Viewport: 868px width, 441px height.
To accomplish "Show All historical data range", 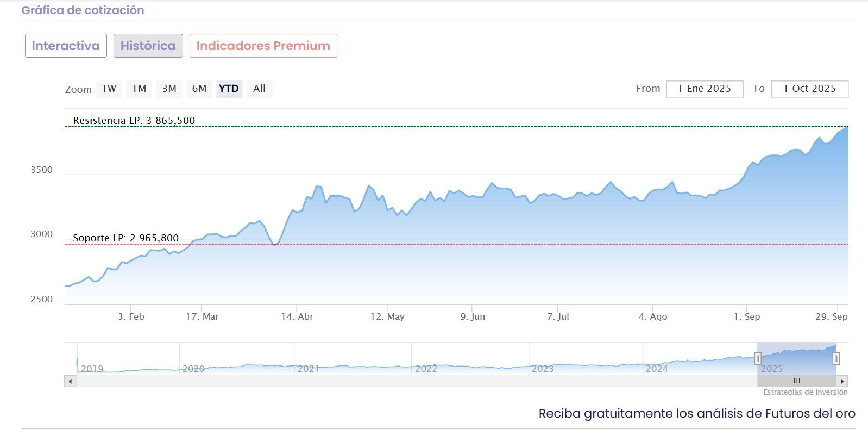I will [x=259, y=89].
